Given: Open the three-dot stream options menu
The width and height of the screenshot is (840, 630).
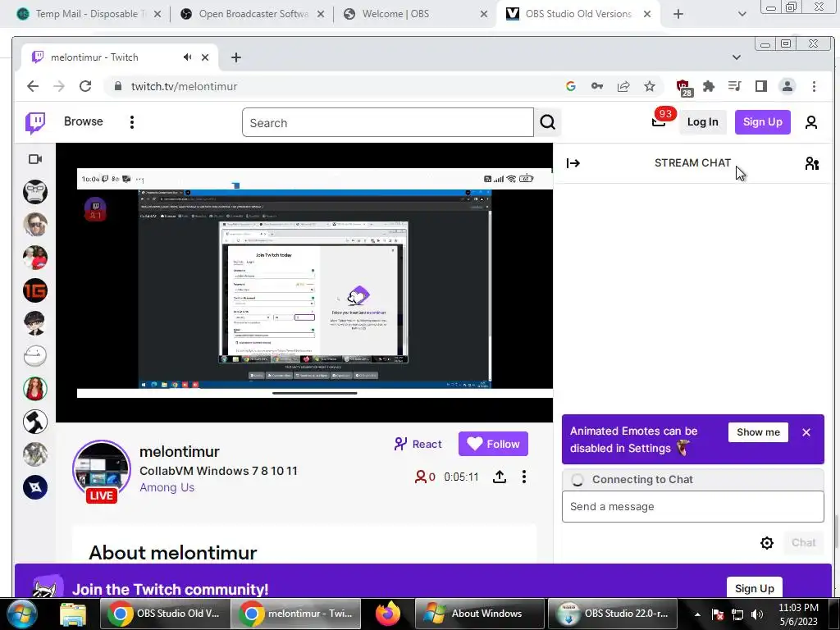Looking at the screenshot, I should coord(524,477).
